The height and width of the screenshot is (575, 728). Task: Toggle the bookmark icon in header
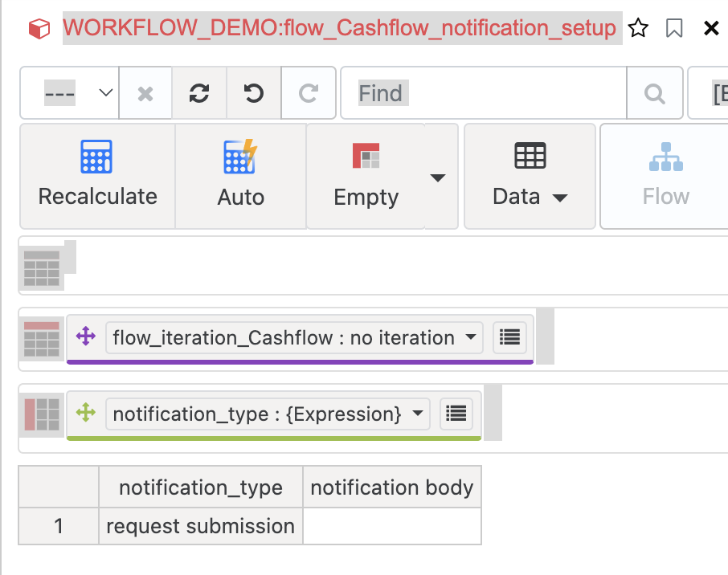click(x=674, y=29)
